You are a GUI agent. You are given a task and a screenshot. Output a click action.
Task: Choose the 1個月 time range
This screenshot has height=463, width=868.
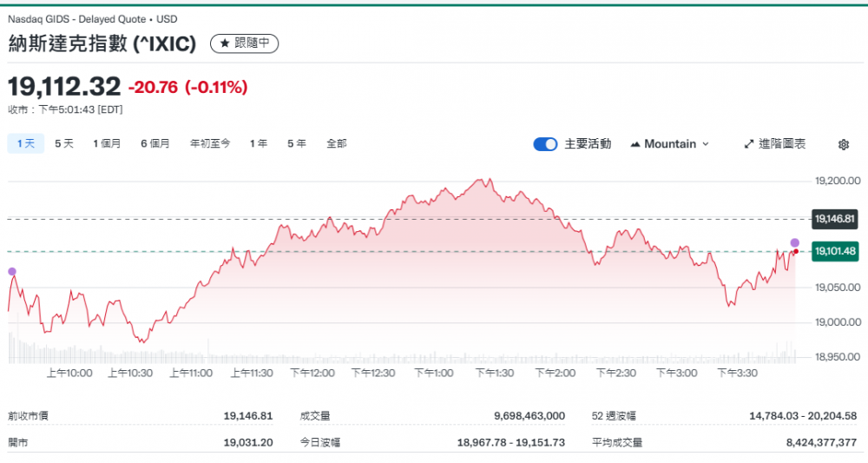click(x=107, y=144)
